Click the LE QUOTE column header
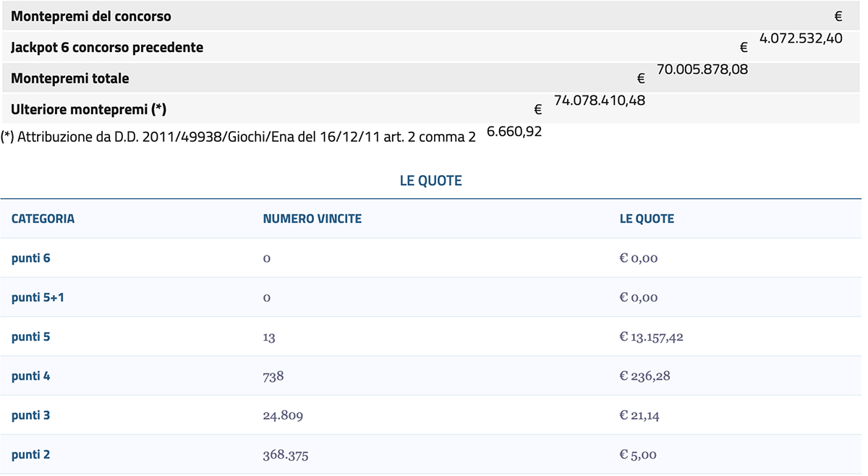The width and height of the screenshot is (868, 476). pyautogui.click(x=647, y=218)
